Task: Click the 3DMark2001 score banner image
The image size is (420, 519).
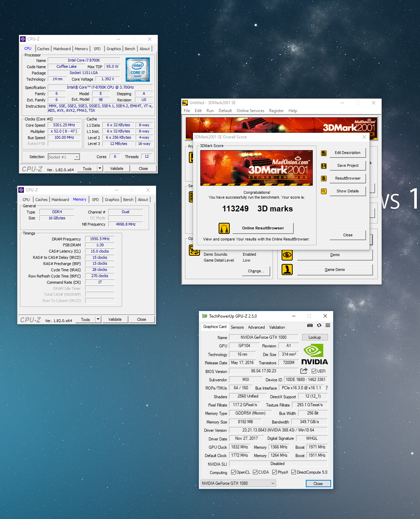Action: (x=256, y=168)
